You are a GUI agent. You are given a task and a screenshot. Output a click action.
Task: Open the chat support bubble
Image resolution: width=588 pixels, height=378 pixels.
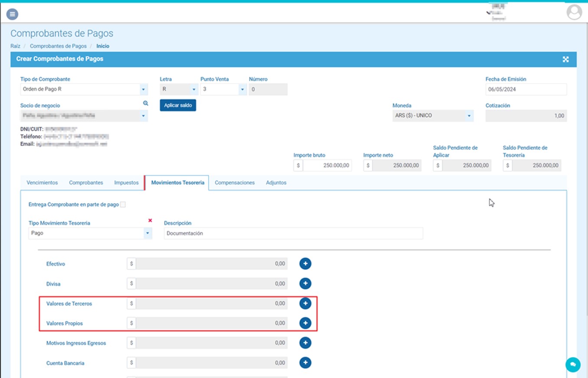click(573, 365)
